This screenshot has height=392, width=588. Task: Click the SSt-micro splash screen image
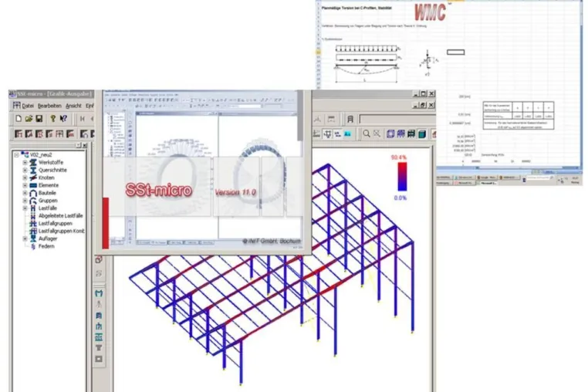click(202, 170)
